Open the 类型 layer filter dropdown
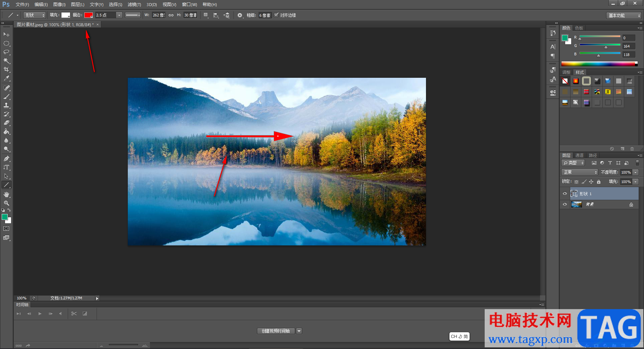 point(573,163)
